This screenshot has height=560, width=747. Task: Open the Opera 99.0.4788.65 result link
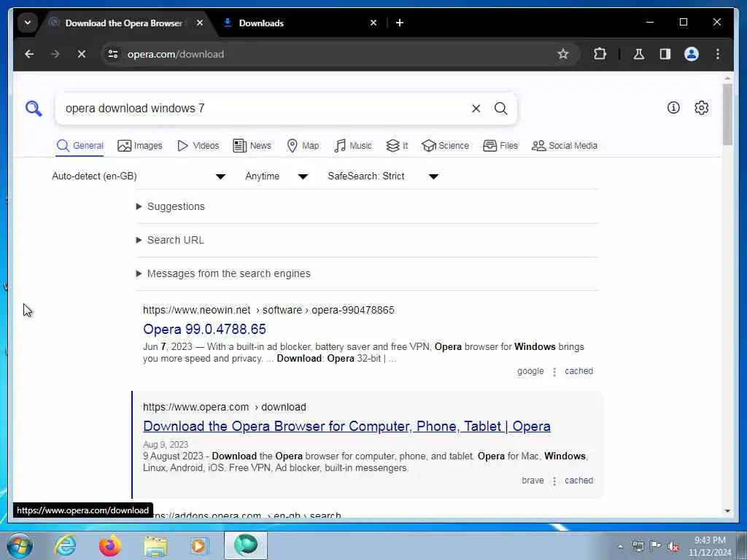[204, 329]
